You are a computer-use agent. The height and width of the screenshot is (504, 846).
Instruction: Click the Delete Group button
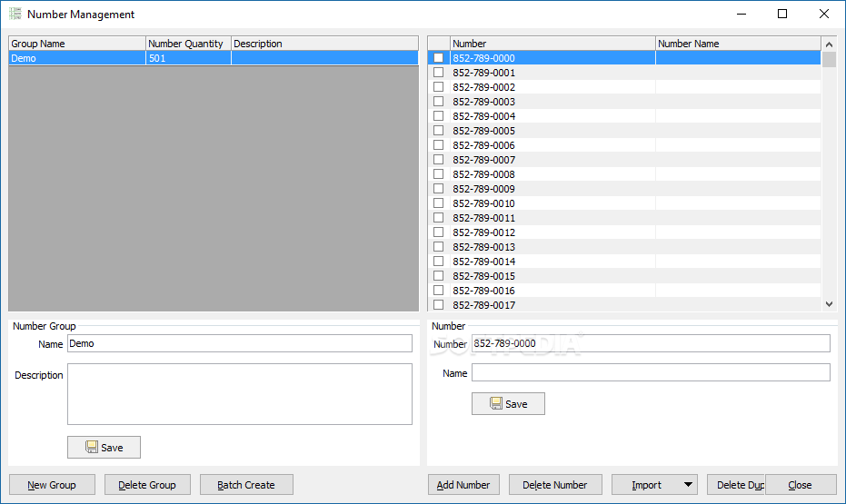(x=147, y=485)
